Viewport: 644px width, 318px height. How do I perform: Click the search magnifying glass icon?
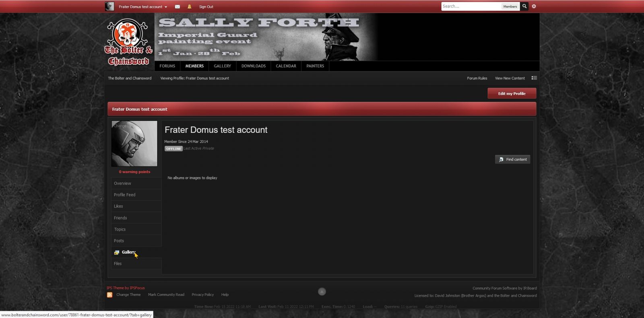pos(524,6)
